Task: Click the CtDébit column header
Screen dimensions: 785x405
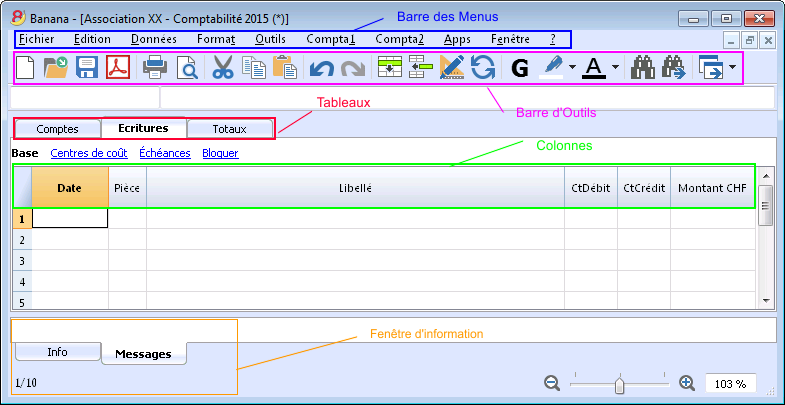Action: click(591, 188)
